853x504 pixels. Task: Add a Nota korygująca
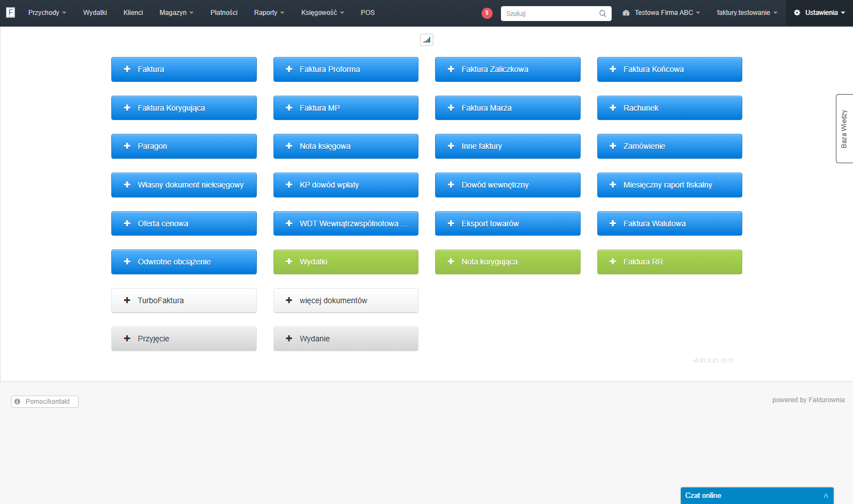tap(508, 262)
